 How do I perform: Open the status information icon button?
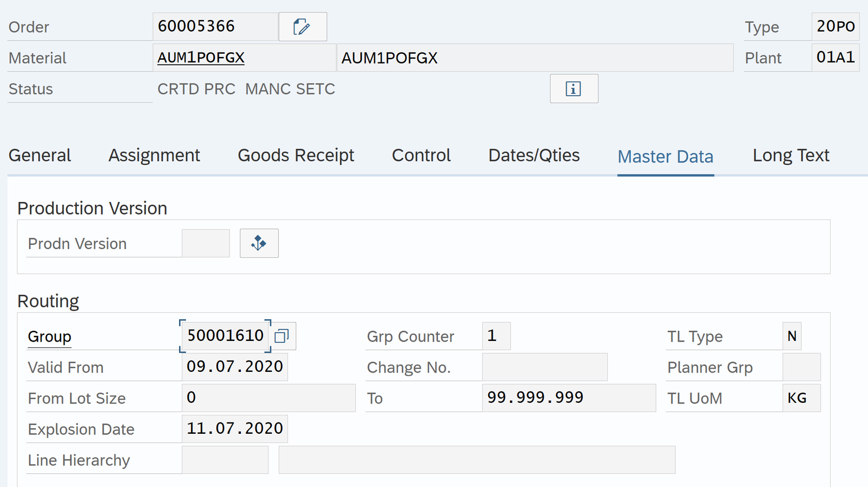(573, 88)
